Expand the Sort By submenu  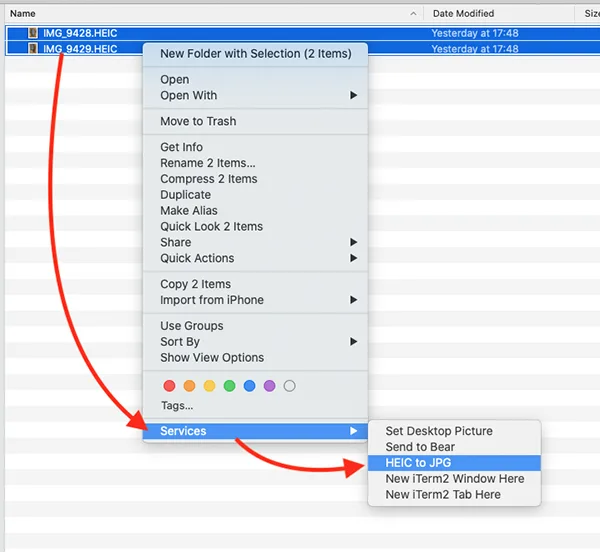(256, 342)
